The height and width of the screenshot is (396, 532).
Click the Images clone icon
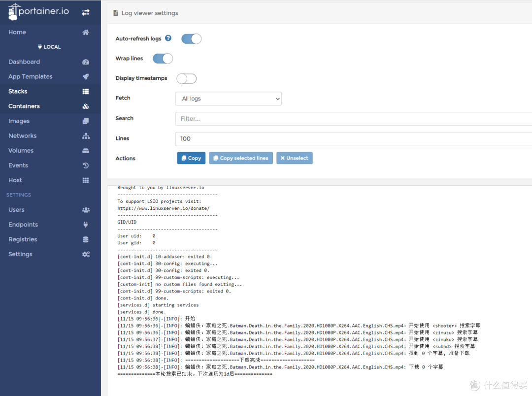(86, 121)
